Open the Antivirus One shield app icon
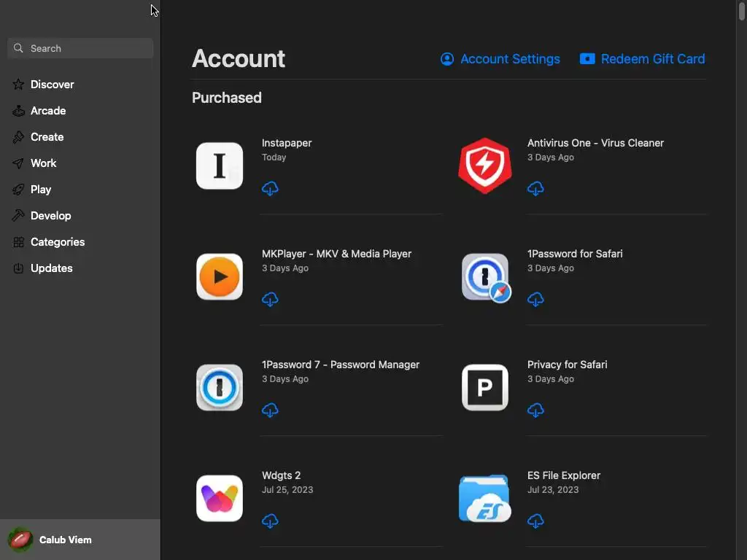The height and width of the screenshot is (560, 747). click(485, 166)
